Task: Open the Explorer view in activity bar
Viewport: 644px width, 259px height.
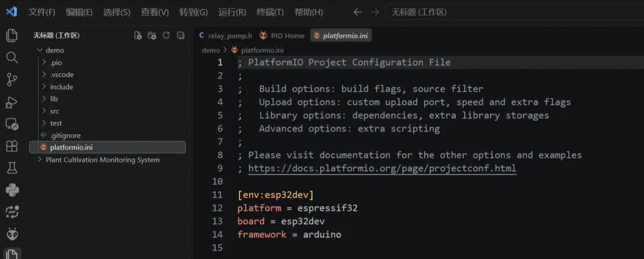Action: click(12, 35)
